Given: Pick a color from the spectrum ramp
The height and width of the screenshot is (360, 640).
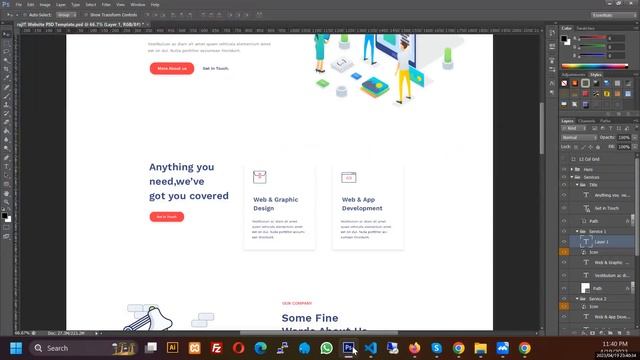Looking at the screenshot, I should pos(595,66).
